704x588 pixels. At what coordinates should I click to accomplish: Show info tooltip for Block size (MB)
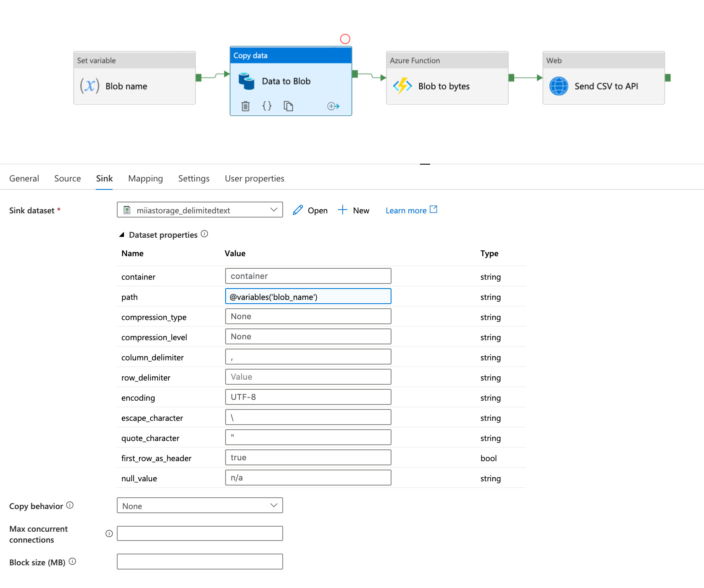[x=72, y=562]
